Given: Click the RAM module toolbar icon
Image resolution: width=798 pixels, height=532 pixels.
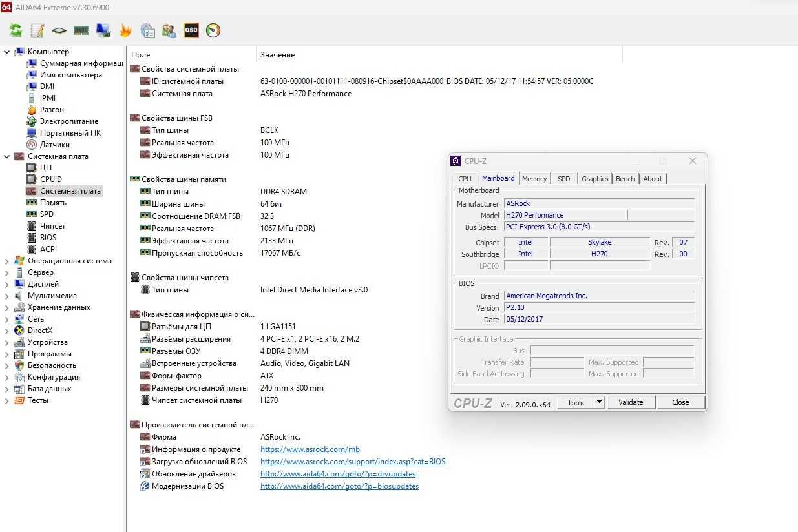Looking at the screenshot, I should point(81,30).
